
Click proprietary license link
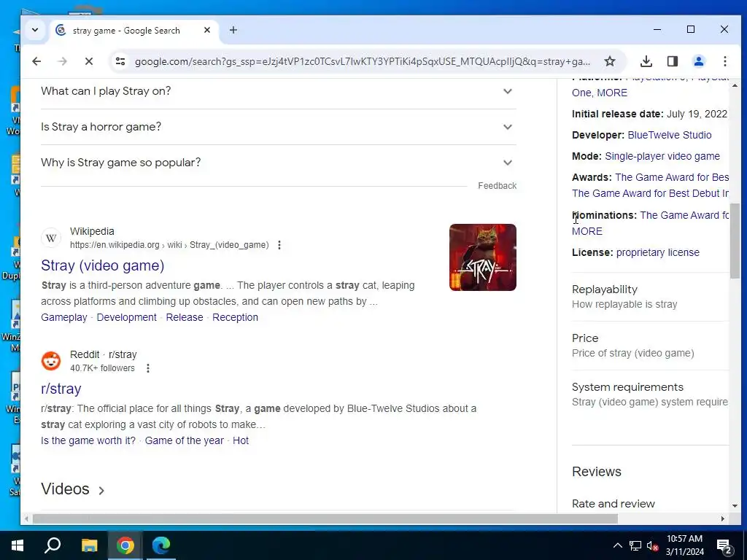coord(657,252)
